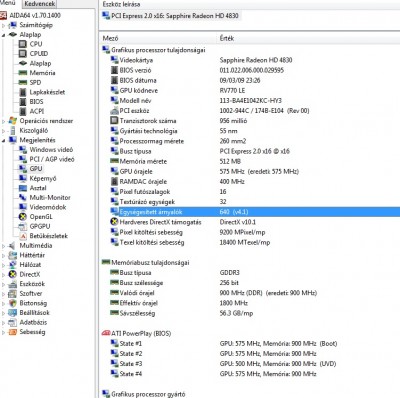Open the OpenGL icon
The width and height of the screenshot is (400, 398).
pos(23,217)
